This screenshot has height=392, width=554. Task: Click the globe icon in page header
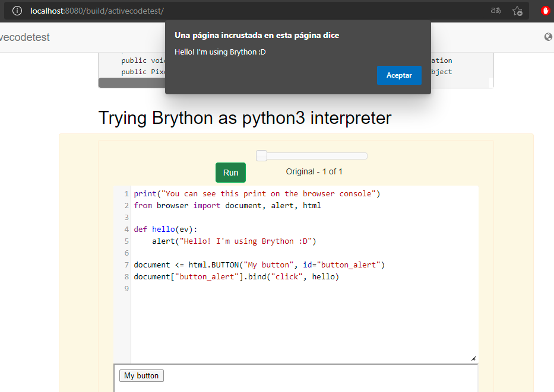tap(548, 37)
